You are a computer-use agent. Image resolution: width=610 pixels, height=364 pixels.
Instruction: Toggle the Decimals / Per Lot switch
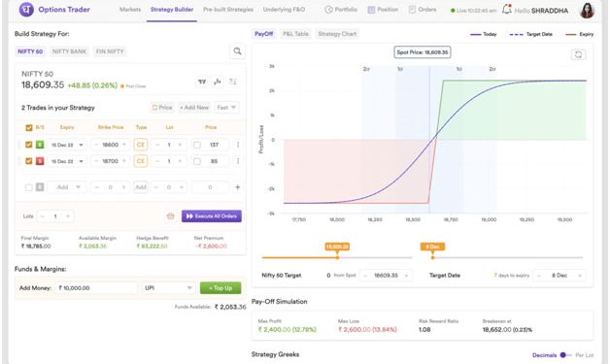(x=565, y=355)
